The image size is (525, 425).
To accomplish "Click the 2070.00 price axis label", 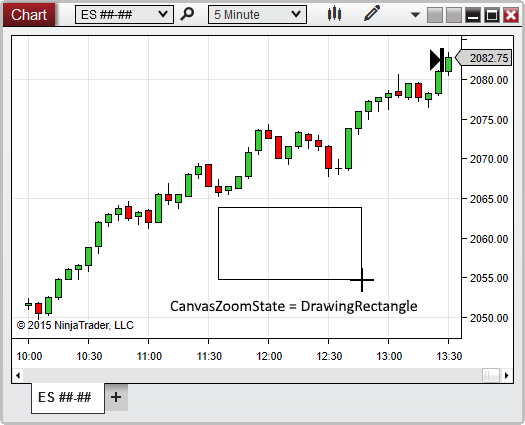I will point(489,159).
